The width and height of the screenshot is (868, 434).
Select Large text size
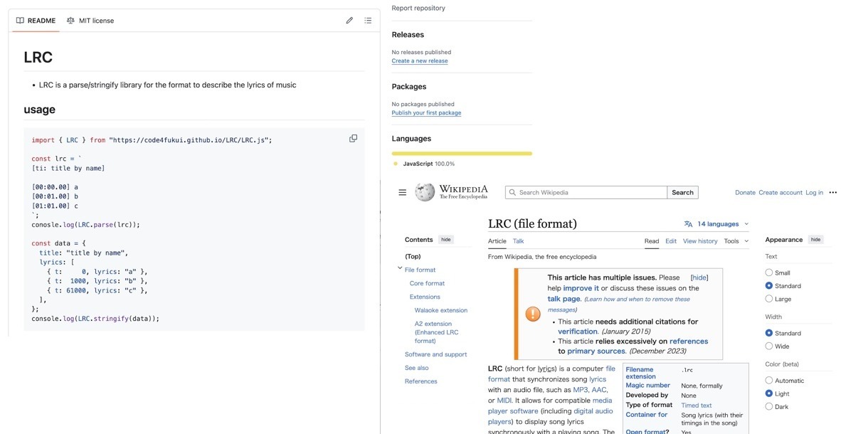click(x=768, y=299)
